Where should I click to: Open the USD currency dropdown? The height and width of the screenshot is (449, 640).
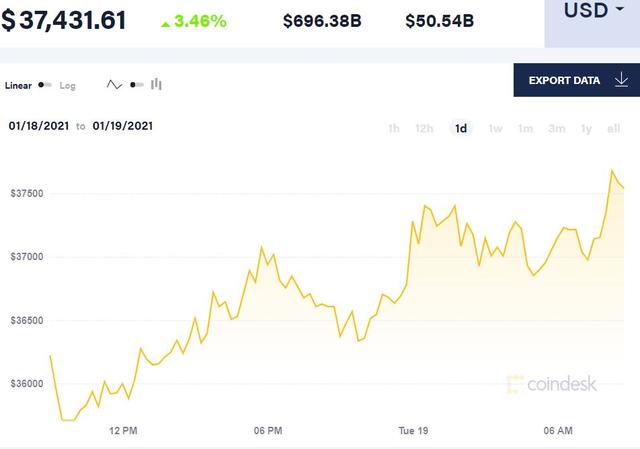(x=591, y=12)
